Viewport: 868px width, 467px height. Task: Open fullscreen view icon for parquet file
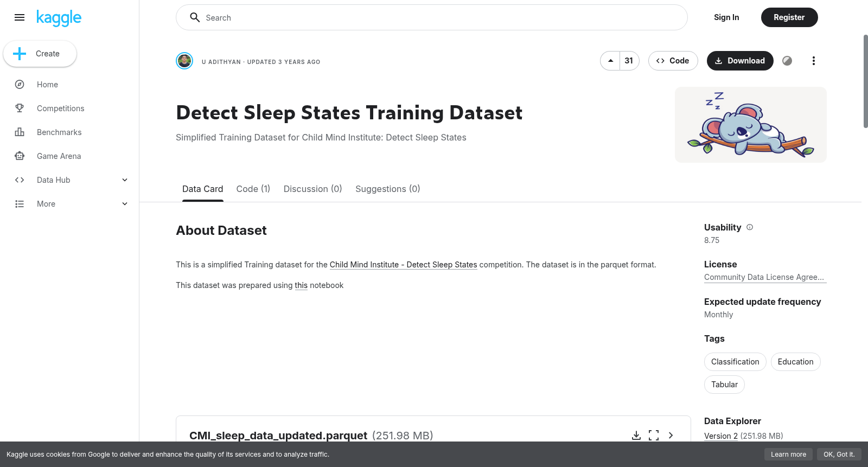(x=654, y=436)
